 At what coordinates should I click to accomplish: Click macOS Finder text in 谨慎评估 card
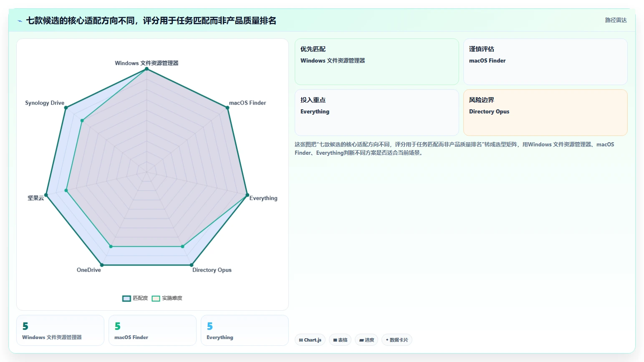pyautogui.click(x=487, y=60)
